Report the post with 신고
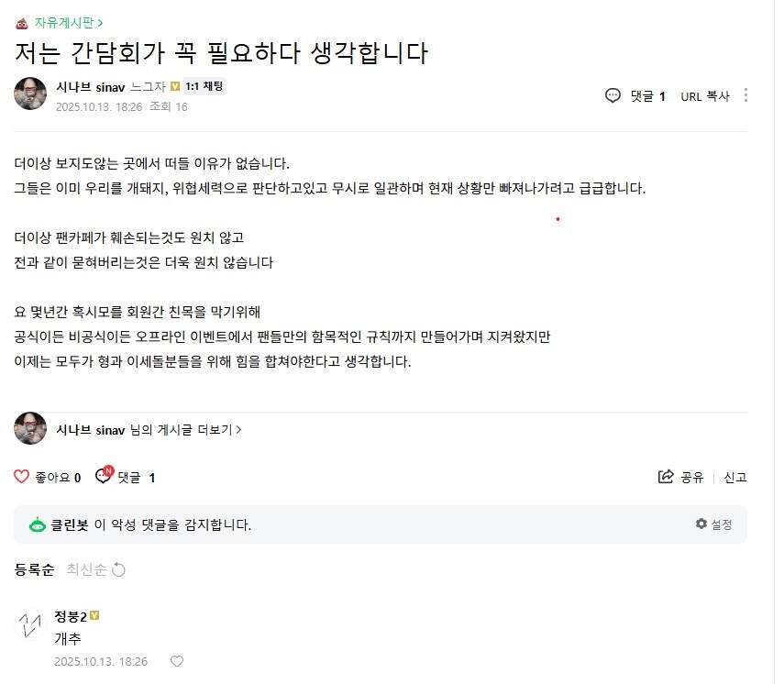 coord(735,477)
